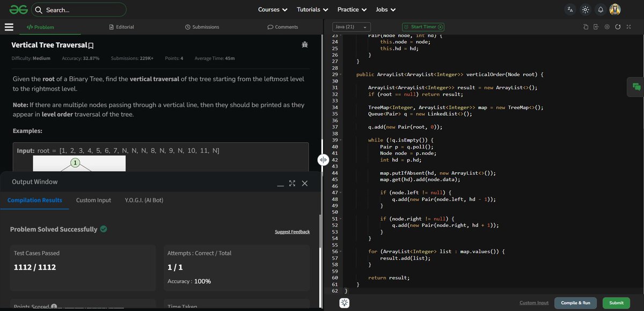
Task: Expand Output Window to fullscreen
Action: [292, 183]
